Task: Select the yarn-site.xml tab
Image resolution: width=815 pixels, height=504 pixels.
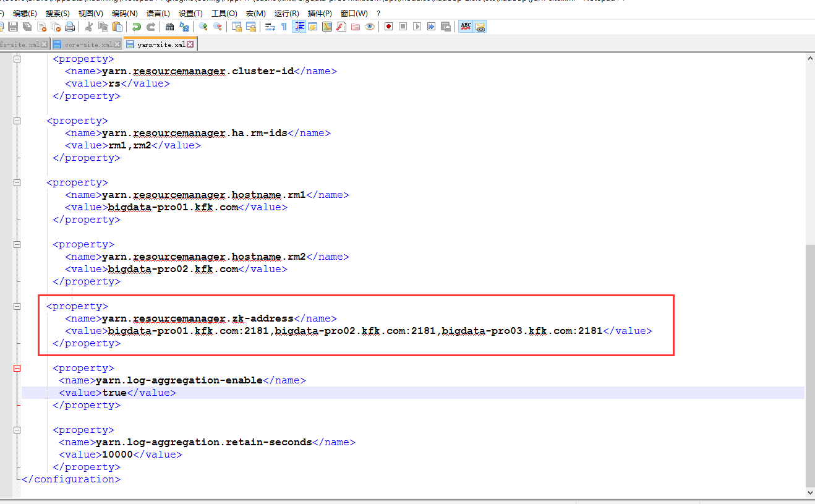Action: coord(160,44)
